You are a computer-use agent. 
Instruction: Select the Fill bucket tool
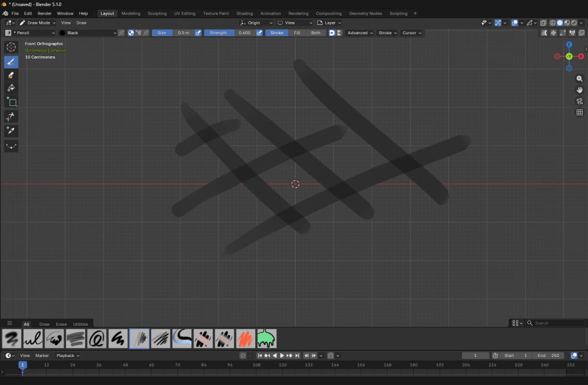(11, 88)
